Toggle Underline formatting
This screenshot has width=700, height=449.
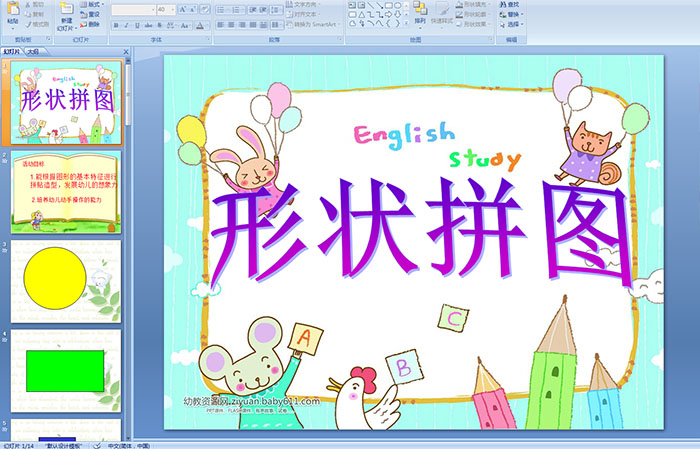point(137,25)
